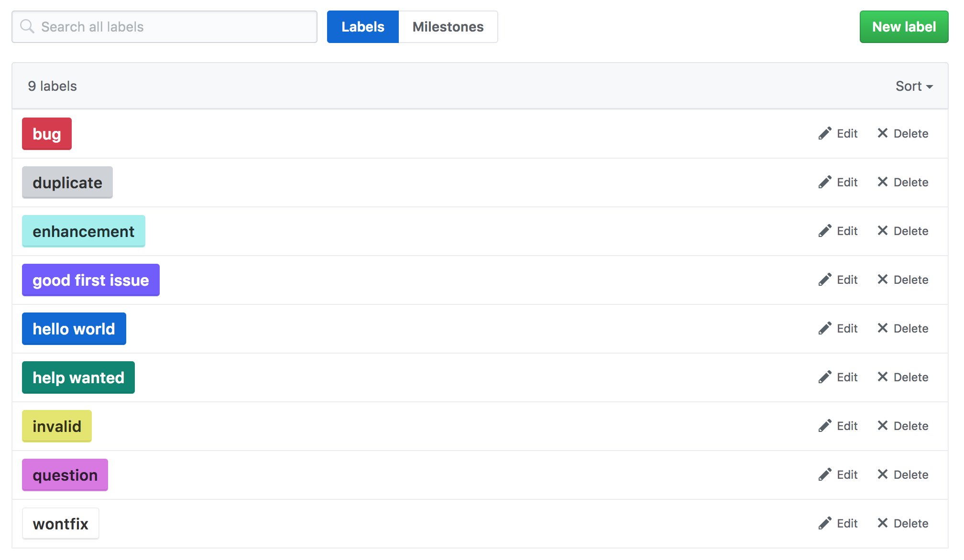Open the Sort dropdown menu
Viewport: 964px width, 560px height.
pyautogui.click(x=914, y=86)
